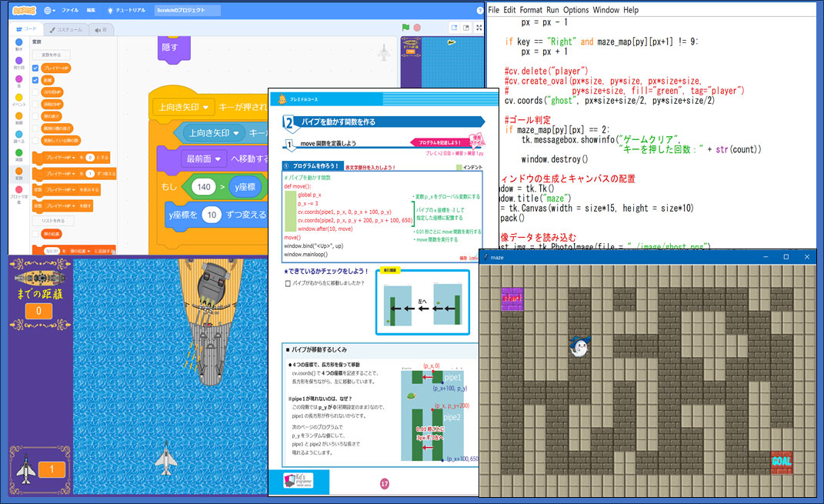824x504 pixels.
Task: Open the globe language menu in Scratch
Action: (x=49, y=11)
